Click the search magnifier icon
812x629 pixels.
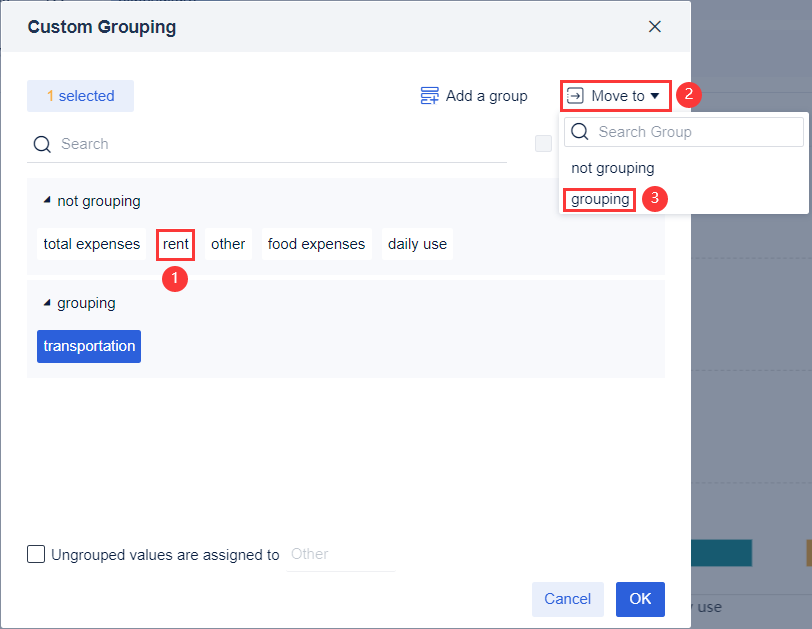[x=42, y=144]
